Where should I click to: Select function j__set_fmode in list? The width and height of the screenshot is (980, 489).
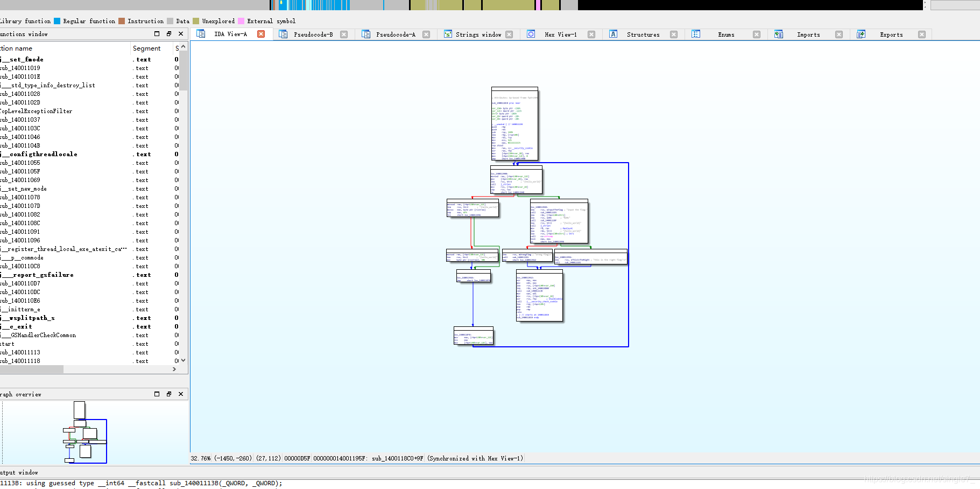pos(89,59)
